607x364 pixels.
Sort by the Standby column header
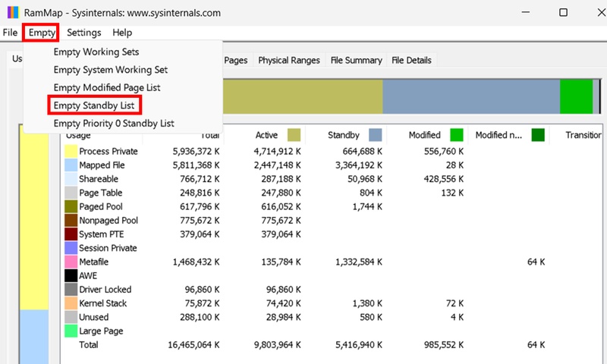point(344,135)
